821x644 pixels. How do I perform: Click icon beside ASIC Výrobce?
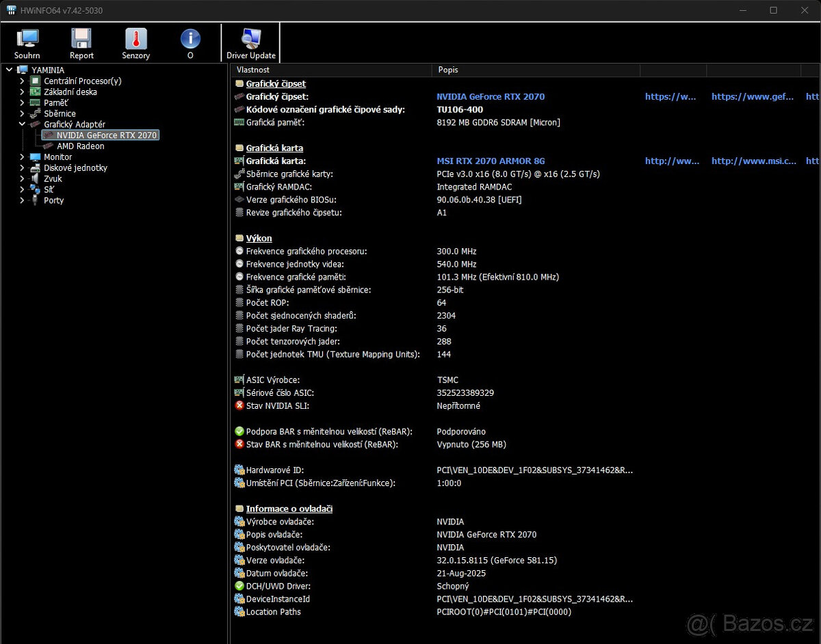pos(239,379)
